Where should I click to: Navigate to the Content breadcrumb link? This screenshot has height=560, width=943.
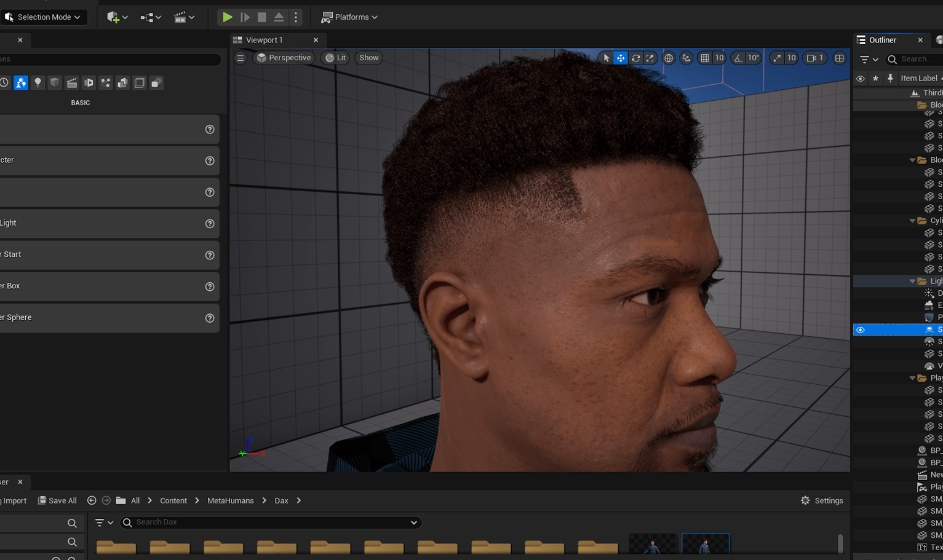pos(173,500)
